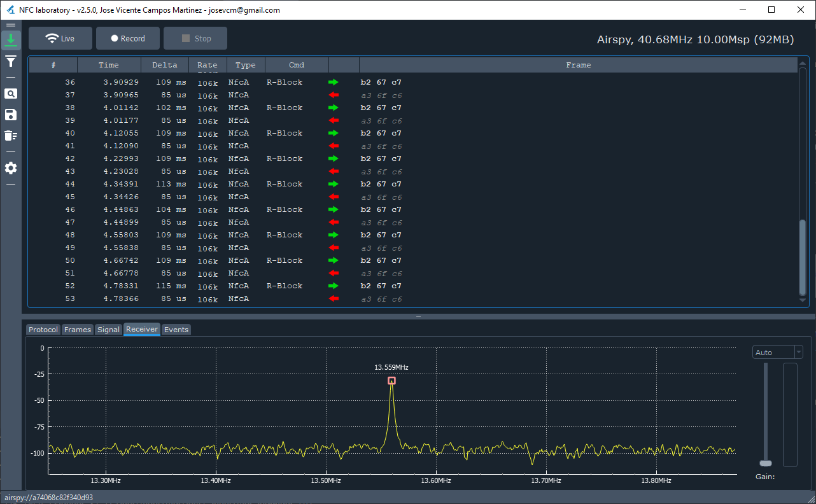Screen dimensions: 816x504
Task: Click the 13.559MHz peak marker on spectrum
Action: click(391, 381)
